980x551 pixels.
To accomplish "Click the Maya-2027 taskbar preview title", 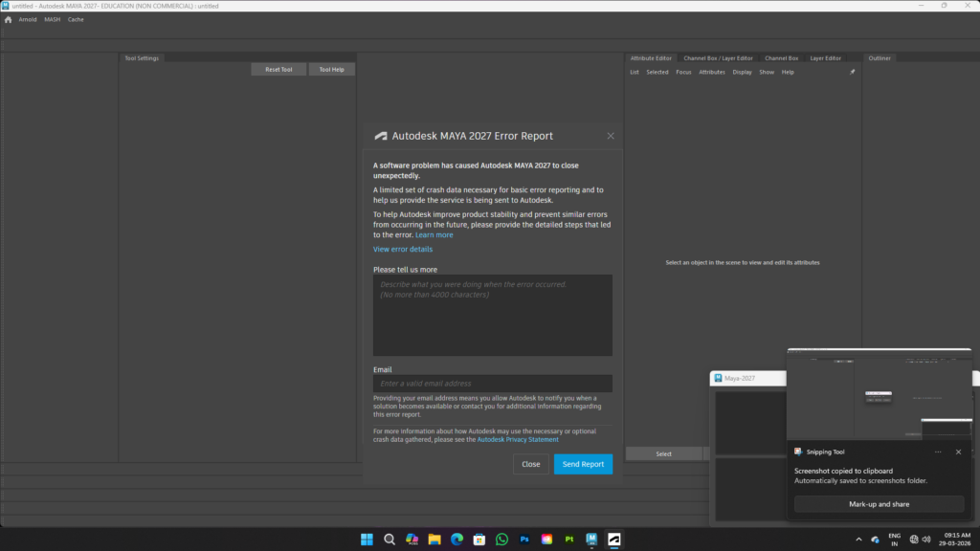I will pyautogui.click(x=740, y=378).
